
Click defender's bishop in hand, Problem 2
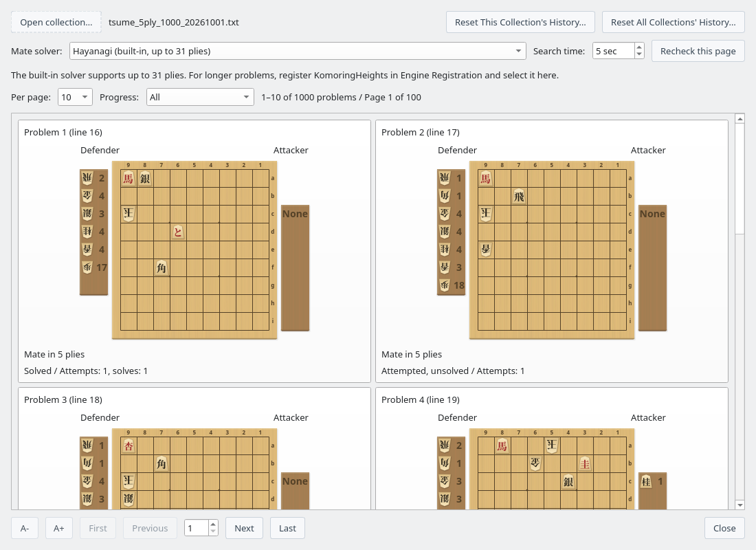(x=445, y=196)
